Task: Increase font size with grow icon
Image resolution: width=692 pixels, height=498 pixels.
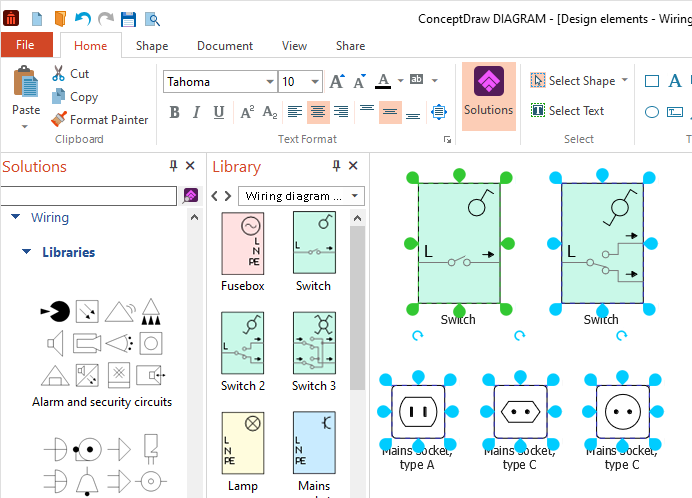Action: click(x=338, y=81)
